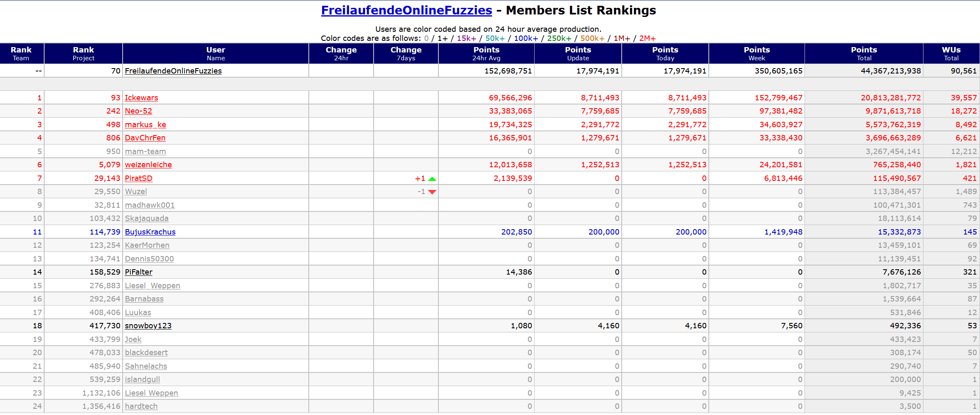The height and width of the screenshot is (415, 980).
Task: Open Dennis50300 user link
Action: click(x=149, y=259)
